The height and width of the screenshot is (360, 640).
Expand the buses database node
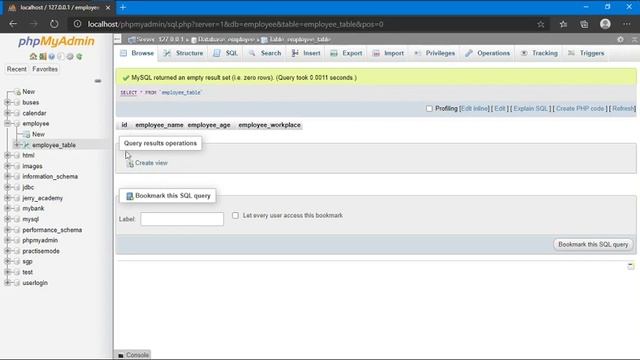pos(7,102)
